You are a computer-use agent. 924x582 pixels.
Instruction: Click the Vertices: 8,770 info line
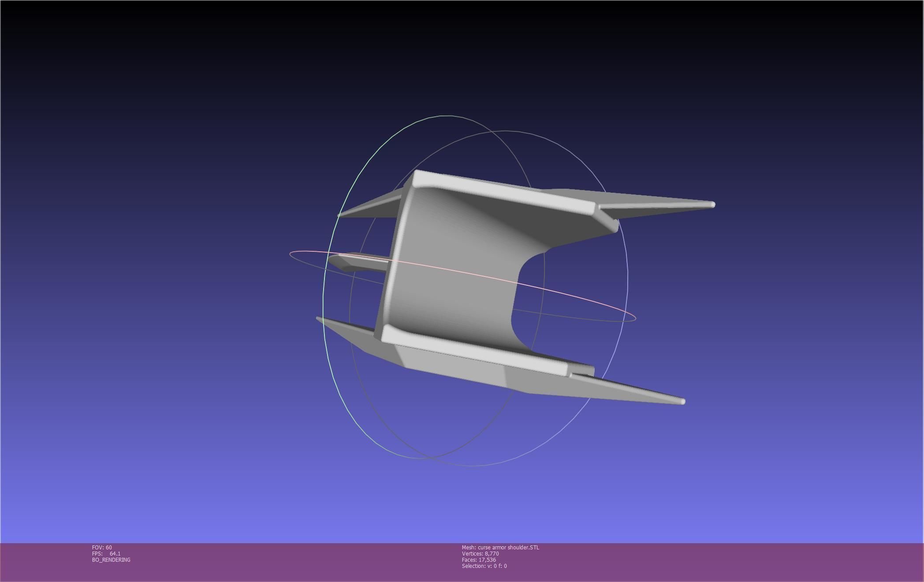point(480,553)
